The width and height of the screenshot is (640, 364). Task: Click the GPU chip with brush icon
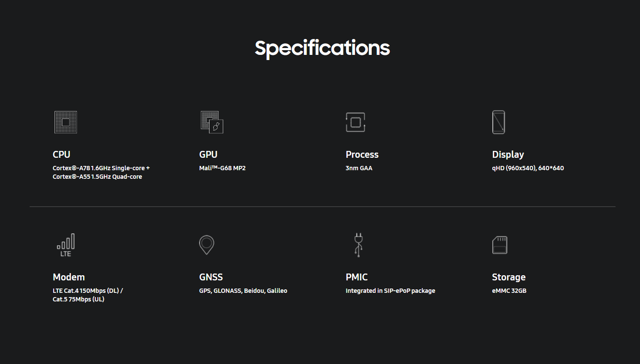pos(212,122)
